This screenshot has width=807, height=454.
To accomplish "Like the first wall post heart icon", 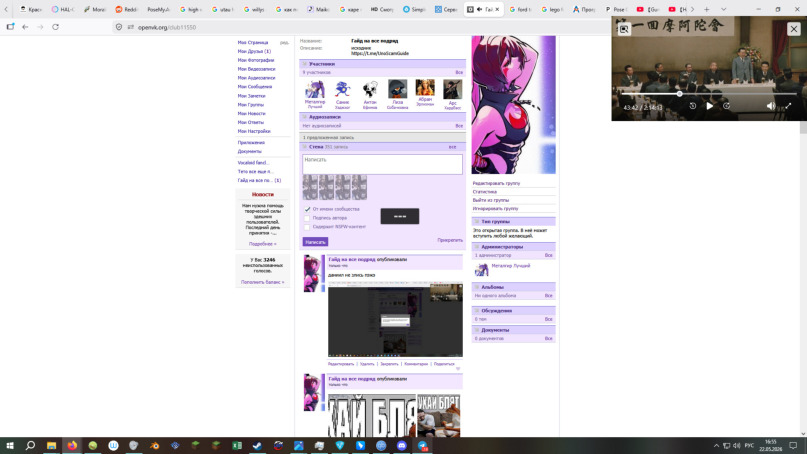I will coord(458,369).
